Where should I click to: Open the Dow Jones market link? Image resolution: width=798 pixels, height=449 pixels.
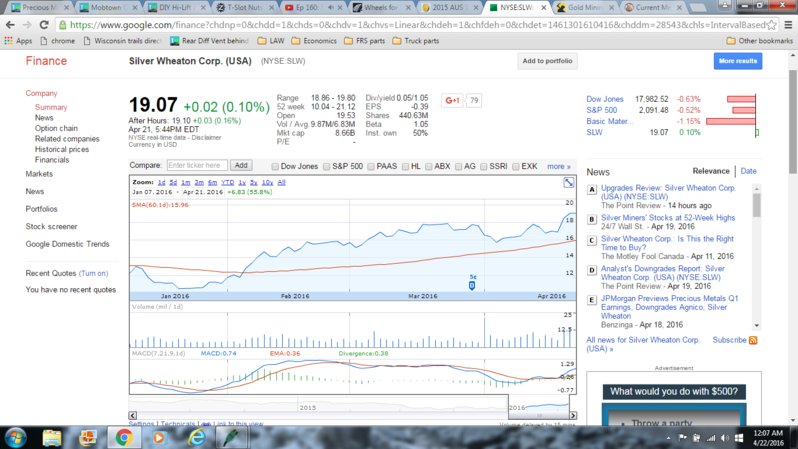[605, 99]
